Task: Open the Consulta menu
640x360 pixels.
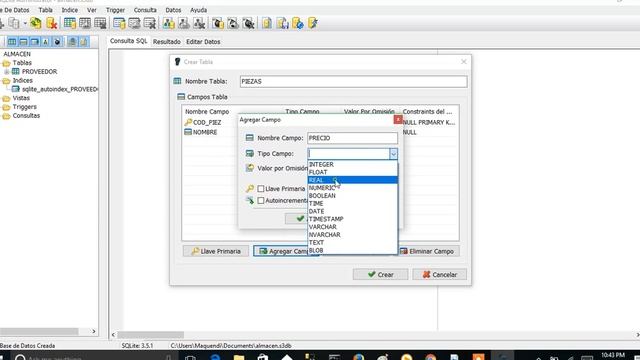Action: (145, 10)
